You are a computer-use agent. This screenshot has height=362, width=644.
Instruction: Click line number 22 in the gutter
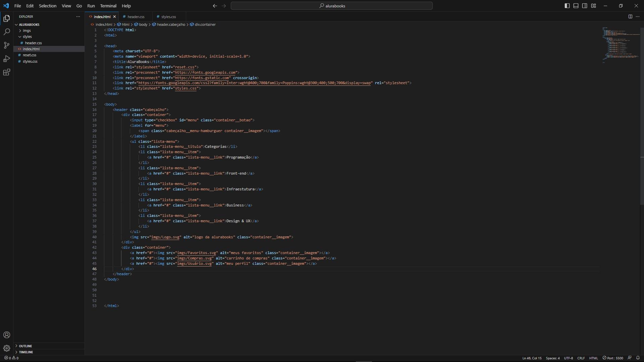(94, 141)
